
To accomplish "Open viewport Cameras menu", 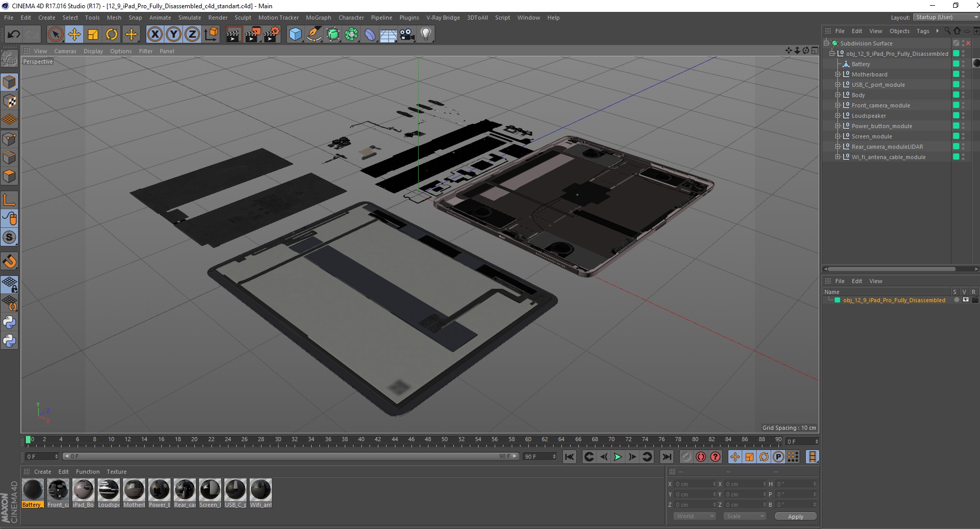I will [65, 51].
